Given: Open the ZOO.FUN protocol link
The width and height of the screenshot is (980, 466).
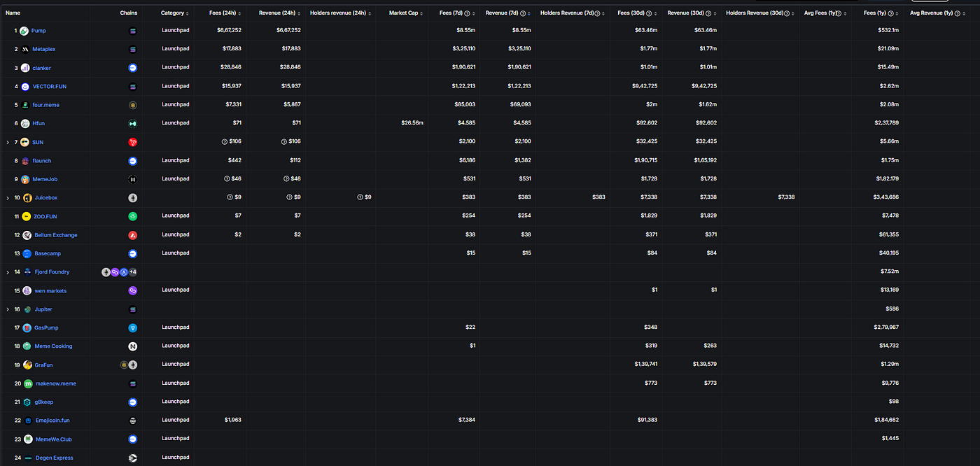Looking at the screenshot, I should (x=45, y=216).
